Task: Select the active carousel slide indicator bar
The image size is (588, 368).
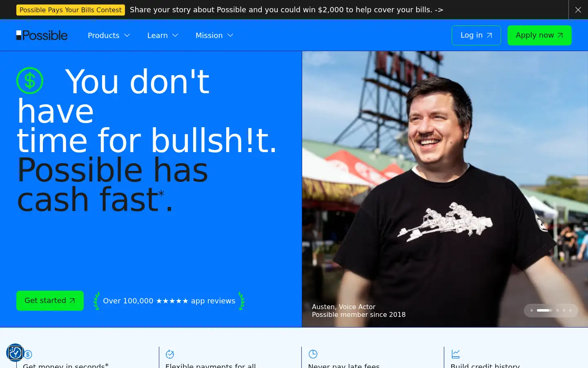Action: [x=544, y=310]
